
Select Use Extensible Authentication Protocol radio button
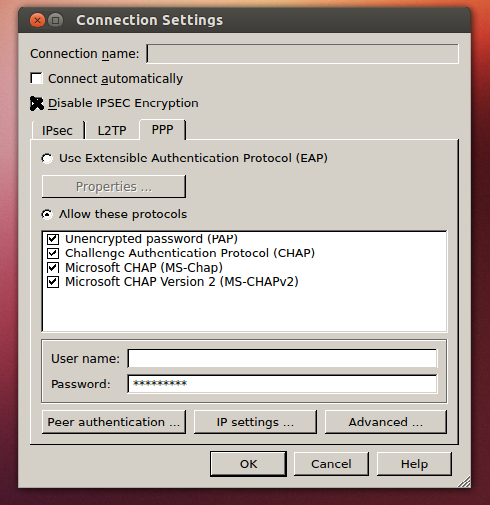point(47,158)
